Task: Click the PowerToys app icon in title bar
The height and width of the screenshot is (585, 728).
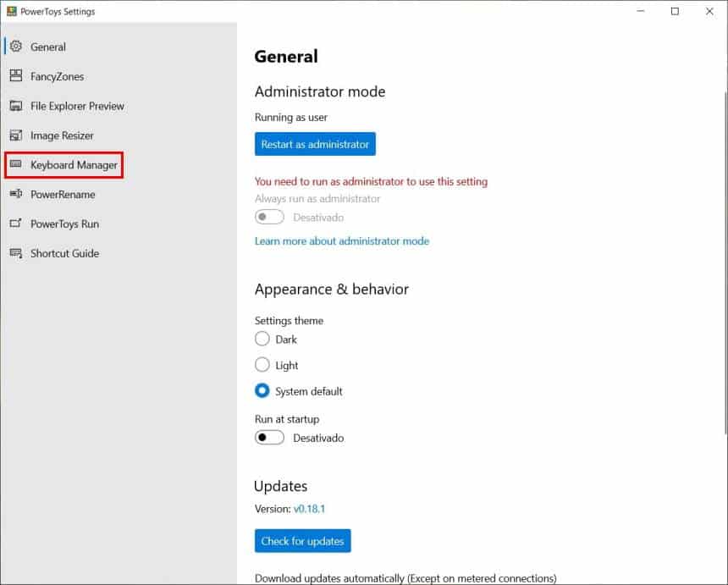Action: 12,11
